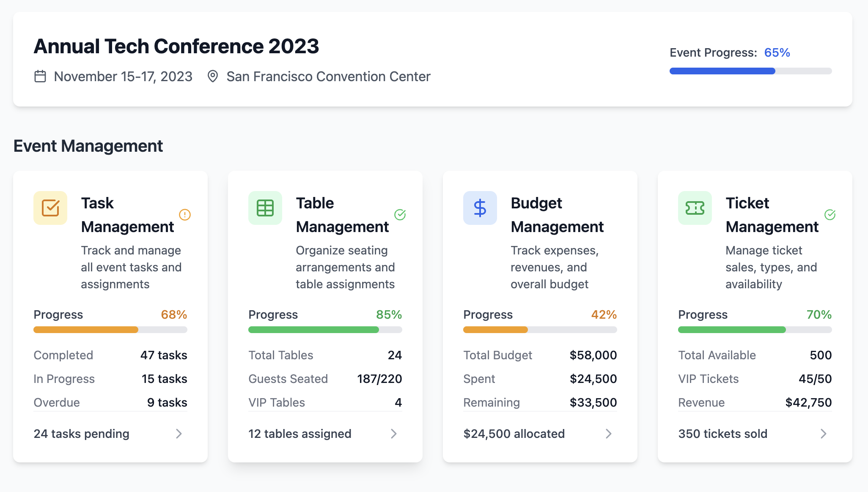Open the $24,500 allocated link
Screen dimensions: 868x492
(x=514, y=434)
